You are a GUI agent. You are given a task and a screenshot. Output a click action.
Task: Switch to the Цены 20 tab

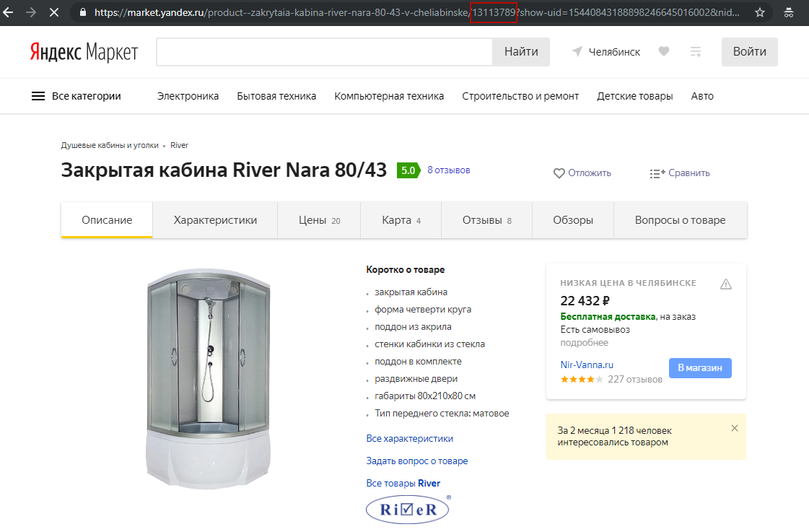click(320, 220)
